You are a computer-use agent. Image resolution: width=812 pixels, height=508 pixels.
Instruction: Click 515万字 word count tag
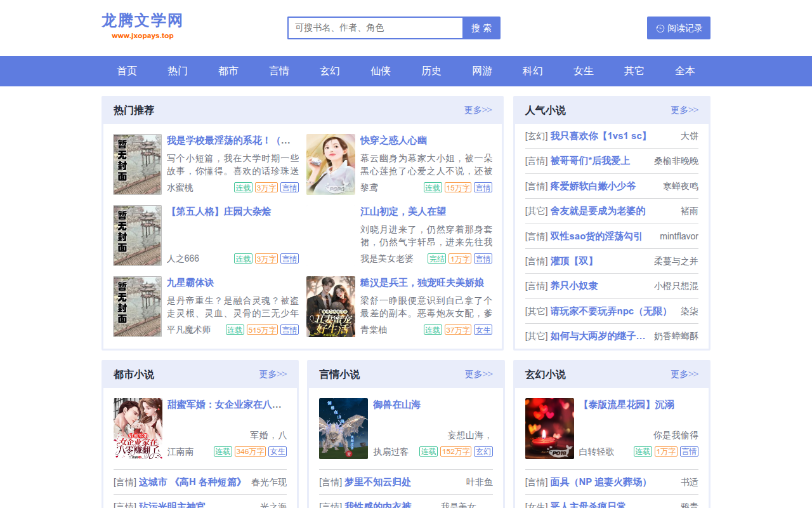click(262, 330)
